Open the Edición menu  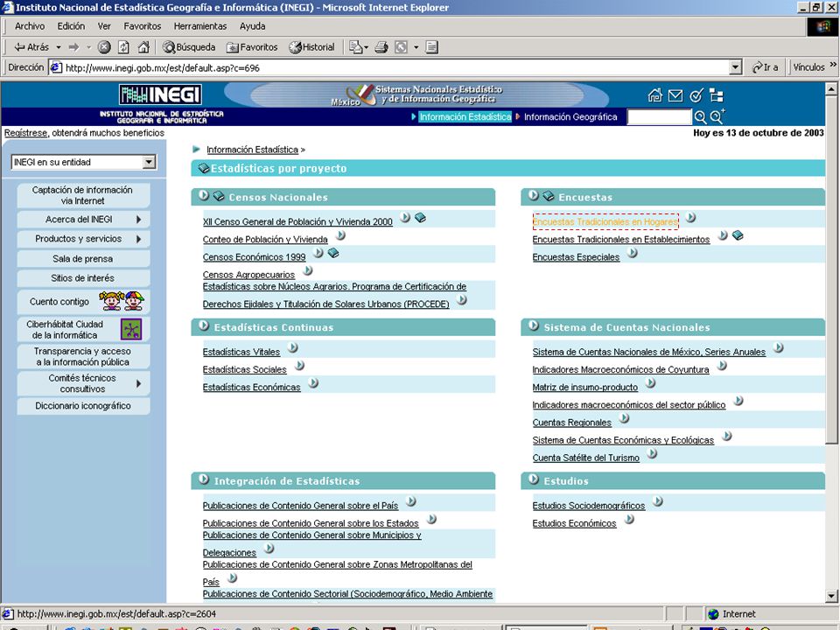pos(71,26)
